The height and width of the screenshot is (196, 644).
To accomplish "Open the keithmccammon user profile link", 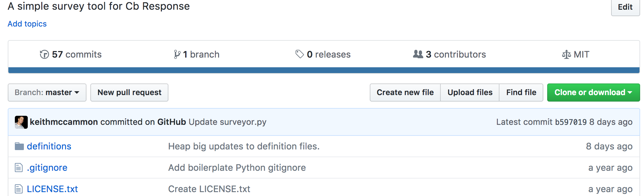I will pos(64,122).
